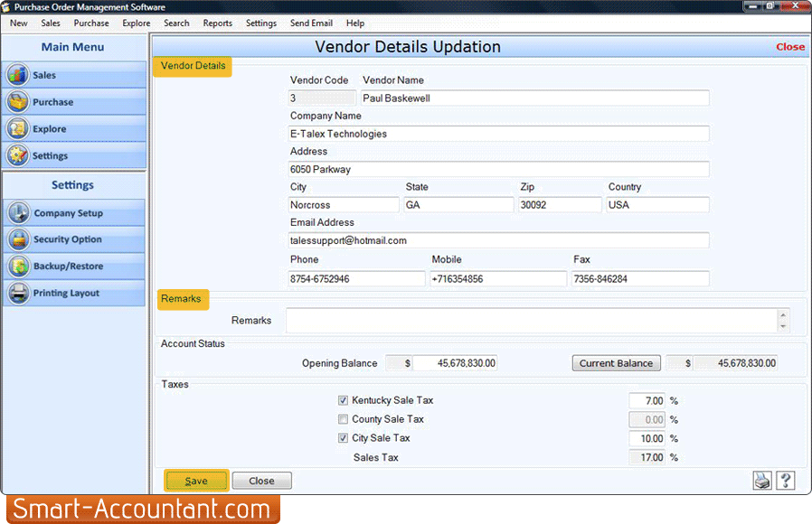The image size is (812, 524).
Task: Click the Current Balance button
Action: tap(616, 362)
